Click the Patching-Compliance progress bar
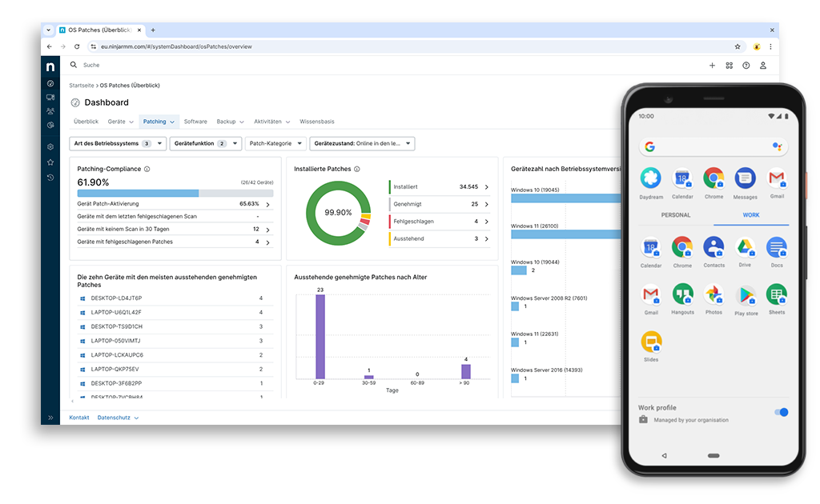This screenshot has width=820, height=504. click(x=175, y=193)
